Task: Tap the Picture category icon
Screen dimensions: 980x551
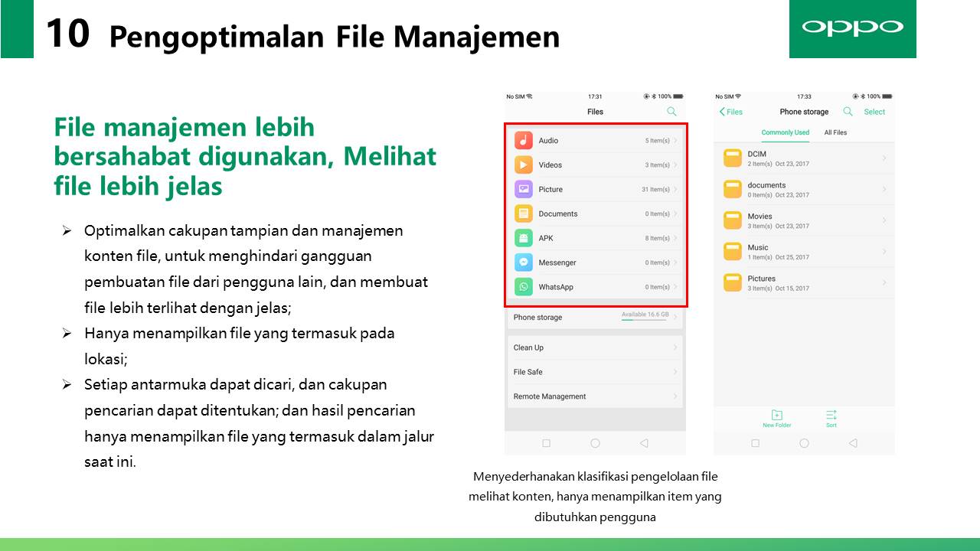Action: (524, 189)
